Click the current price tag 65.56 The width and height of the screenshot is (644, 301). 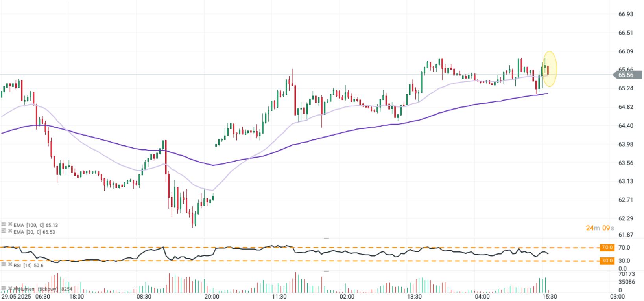(627, 75)
